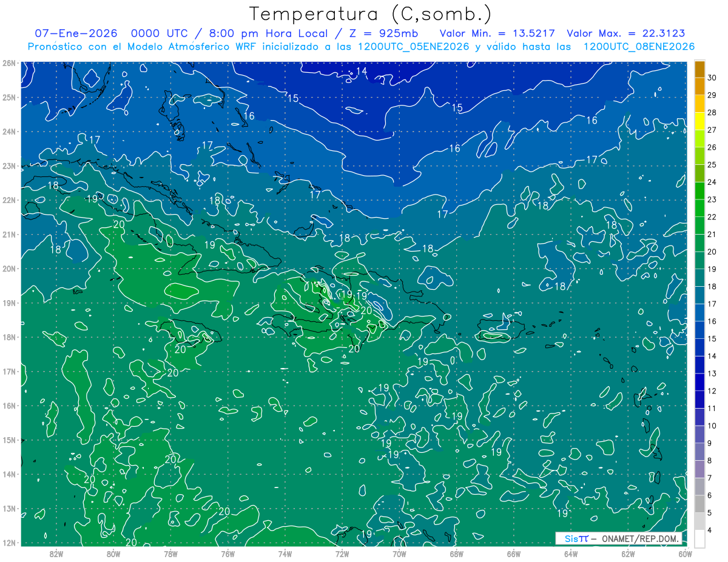Click the '13' value on color legend
Viewport: 728px width, 562px height.
(x=712, y=373)
